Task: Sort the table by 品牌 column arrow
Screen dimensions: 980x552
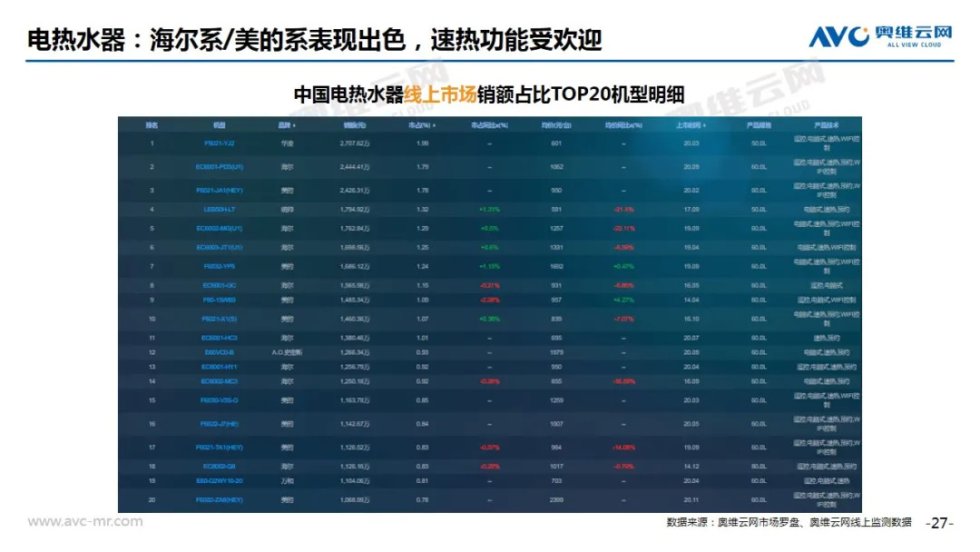Action: click(294, 125)
